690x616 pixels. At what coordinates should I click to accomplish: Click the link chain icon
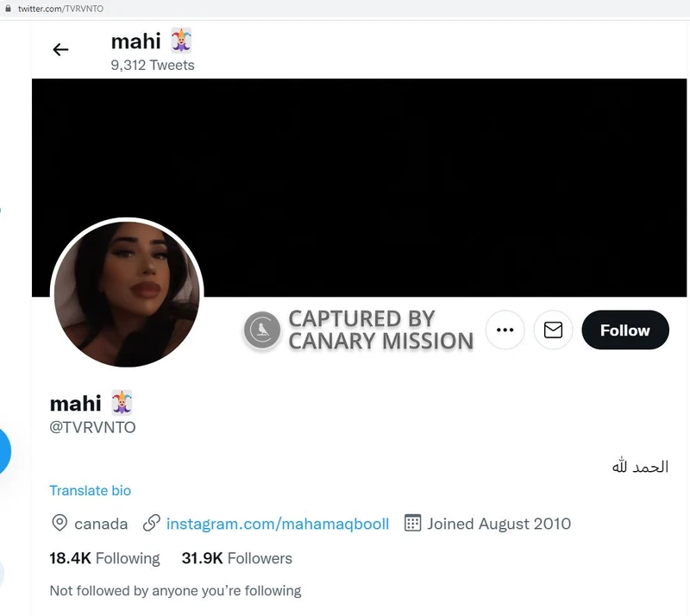tap(152, 523)
